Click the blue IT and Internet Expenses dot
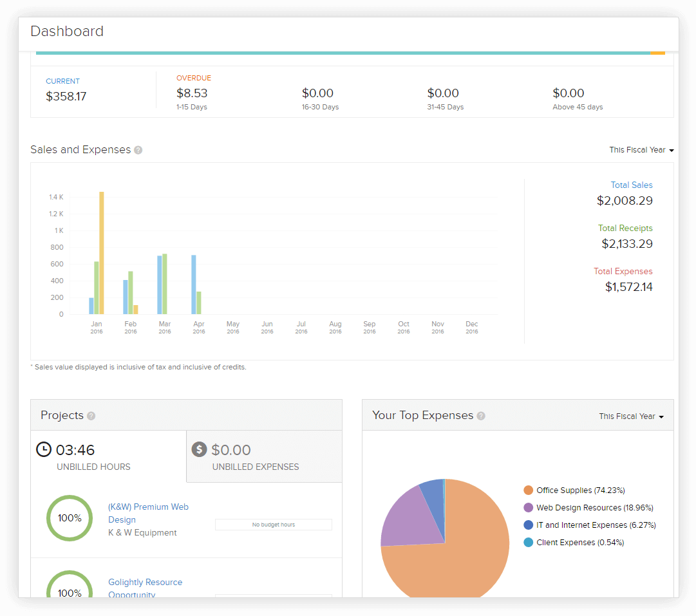This screenshot has width=696, height=616. pos(529,525)
